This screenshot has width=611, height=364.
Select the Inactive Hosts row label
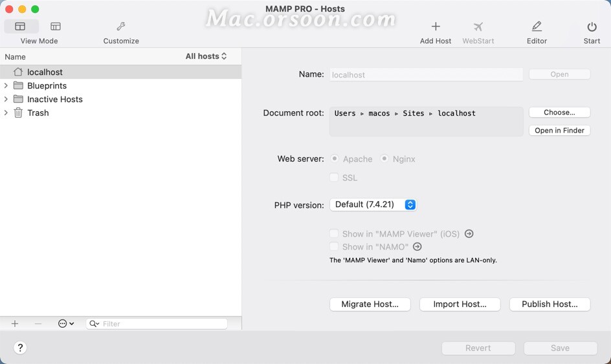(x=55, y=100)
